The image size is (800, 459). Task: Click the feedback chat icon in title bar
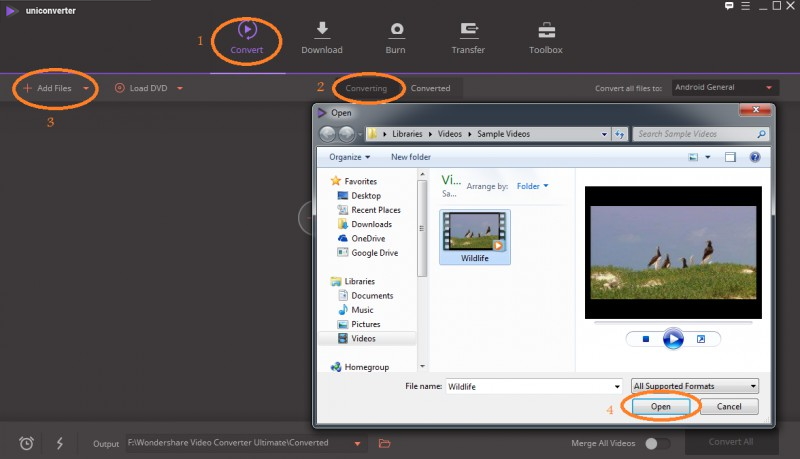point(729,6)
